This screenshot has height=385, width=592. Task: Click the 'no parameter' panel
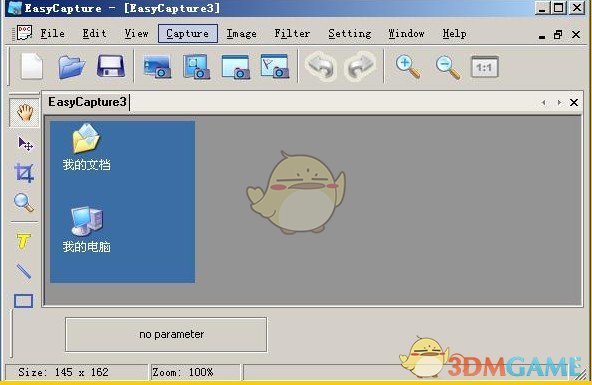tap(166, 334)
